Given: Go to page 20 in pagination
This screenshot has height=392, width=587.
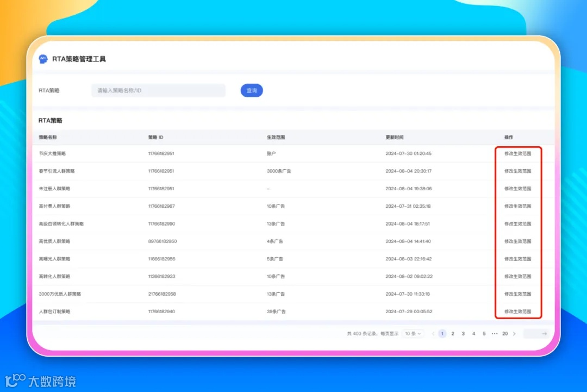Looking at the screenshot, I should tap(505, 334).
